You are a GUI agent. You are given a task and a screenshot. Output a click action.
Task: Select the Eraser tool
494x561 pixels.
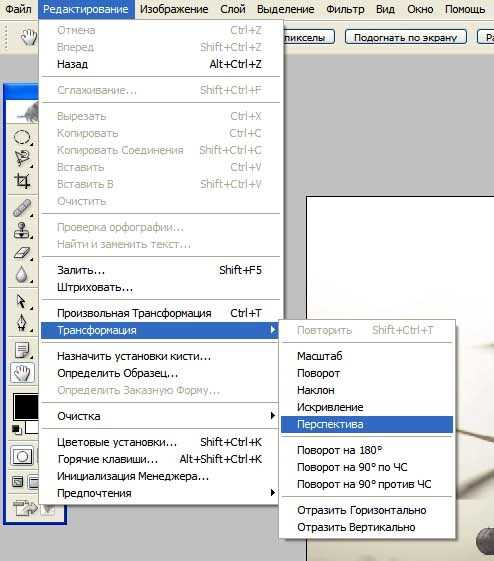pyautogui.click(x=22, y=253)
